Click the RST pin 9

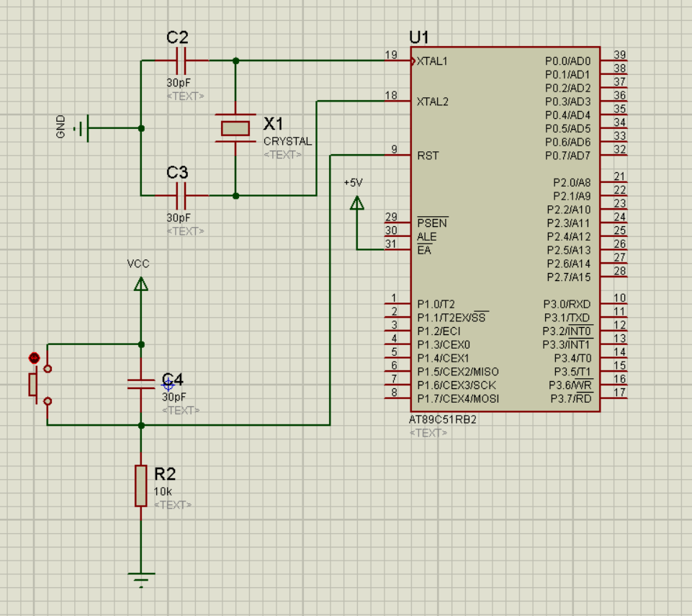(397, 155)
